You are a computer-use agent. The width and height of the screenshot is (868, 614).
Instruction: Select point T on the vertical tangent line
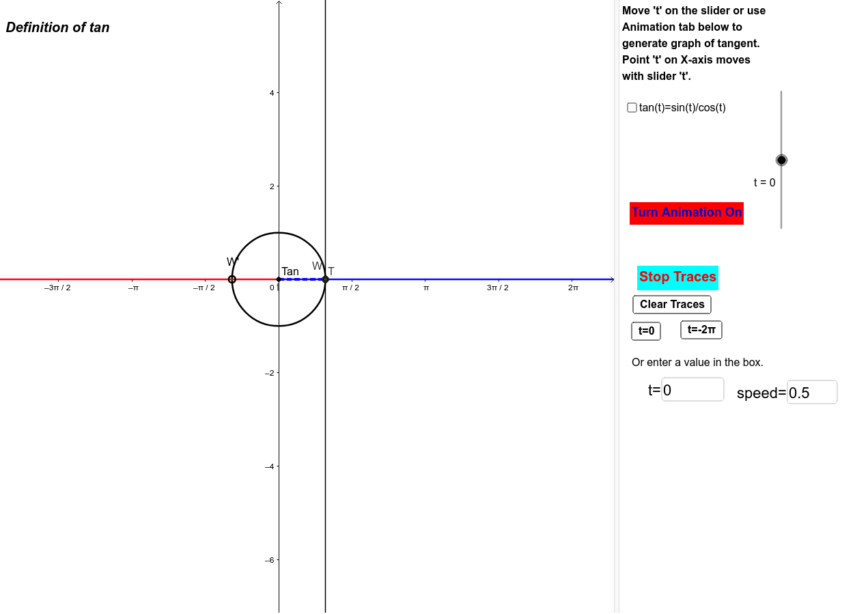point(326,279)
